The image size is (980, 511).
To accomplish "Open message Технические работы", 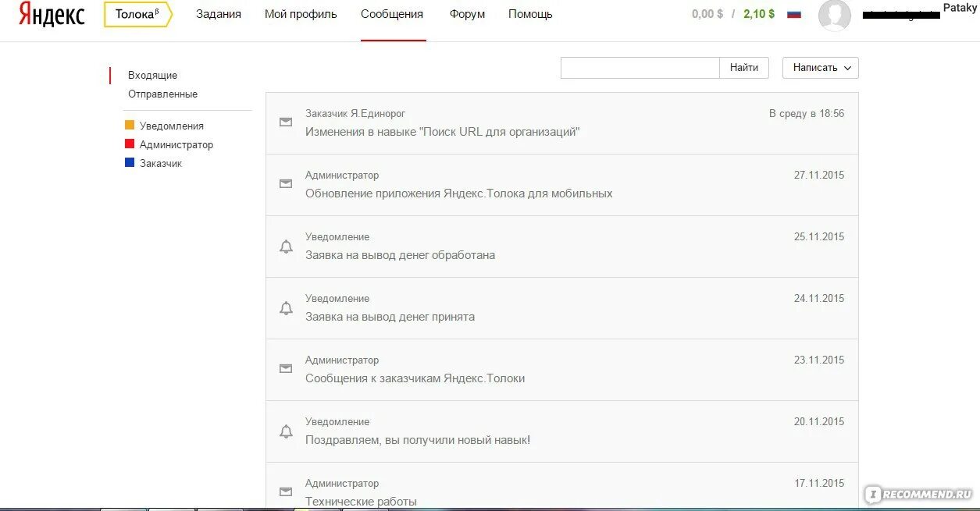I will (361, 502).
